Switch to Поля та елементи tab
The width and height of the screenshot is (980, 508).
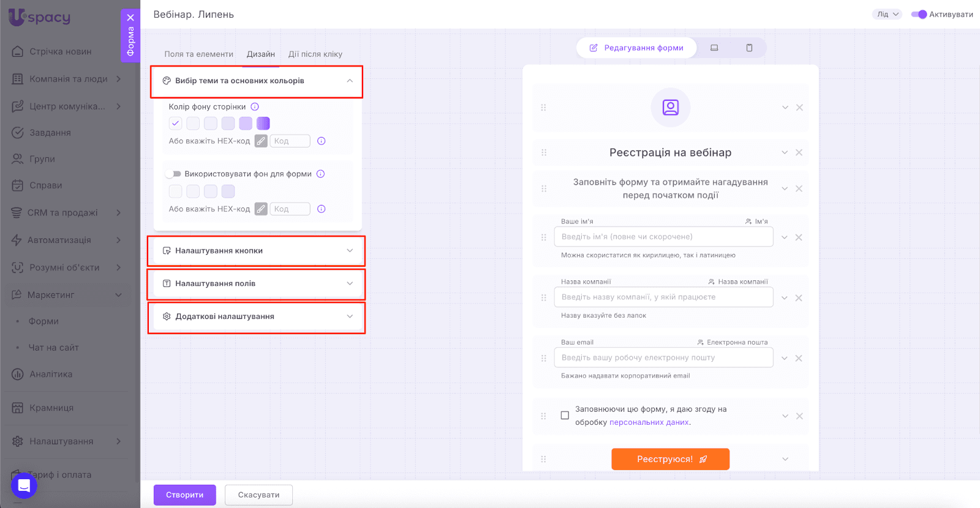click(x=198, y=54)
